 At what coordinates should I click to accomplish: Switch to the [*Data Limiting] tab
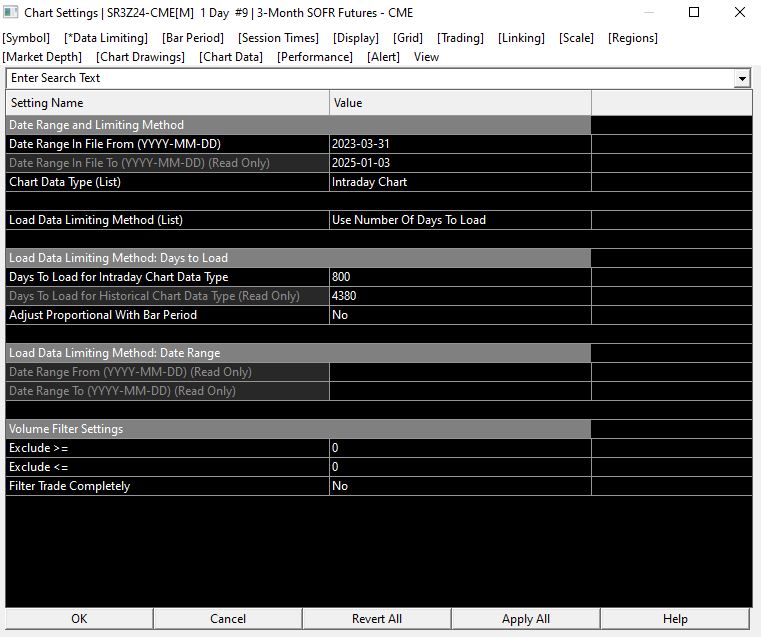[x=106, y=38]
